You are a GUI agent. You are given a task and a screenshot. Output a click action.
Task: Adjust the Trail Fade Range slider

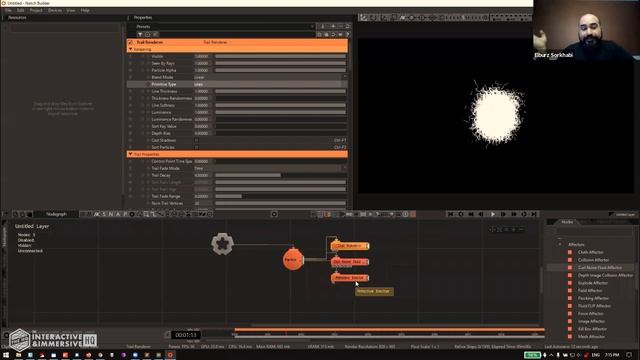[280, 196]
